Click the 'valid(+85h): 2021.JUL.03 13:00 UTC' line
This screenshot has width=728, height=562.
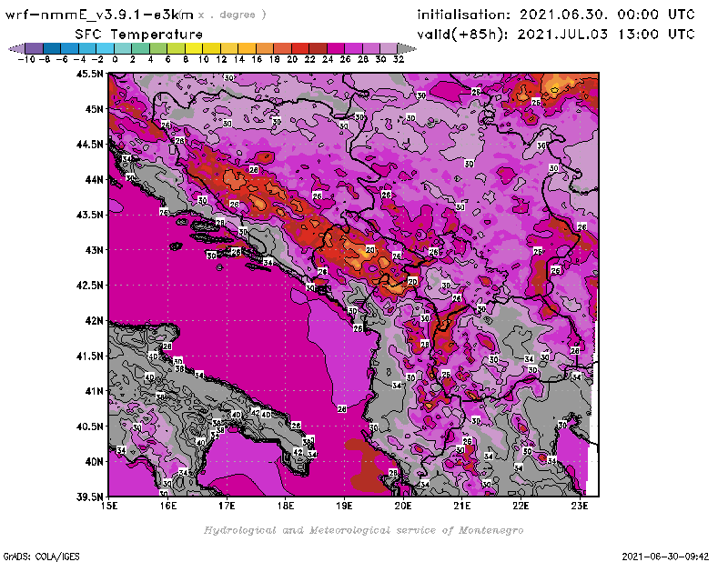pos(556,35)
